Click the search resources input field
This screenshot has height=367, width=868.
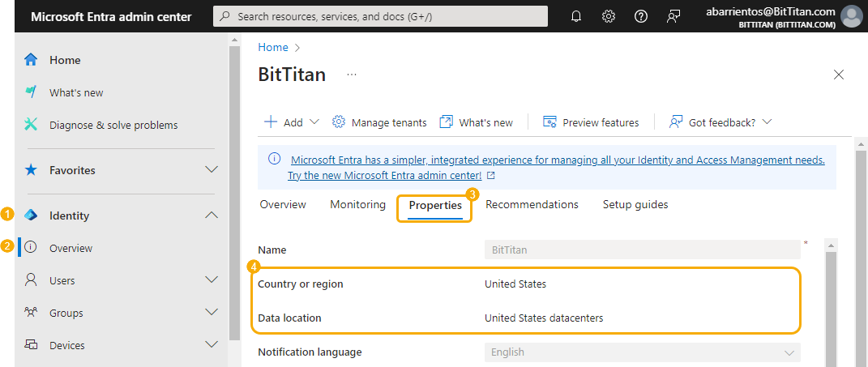(x=385, y=16)
